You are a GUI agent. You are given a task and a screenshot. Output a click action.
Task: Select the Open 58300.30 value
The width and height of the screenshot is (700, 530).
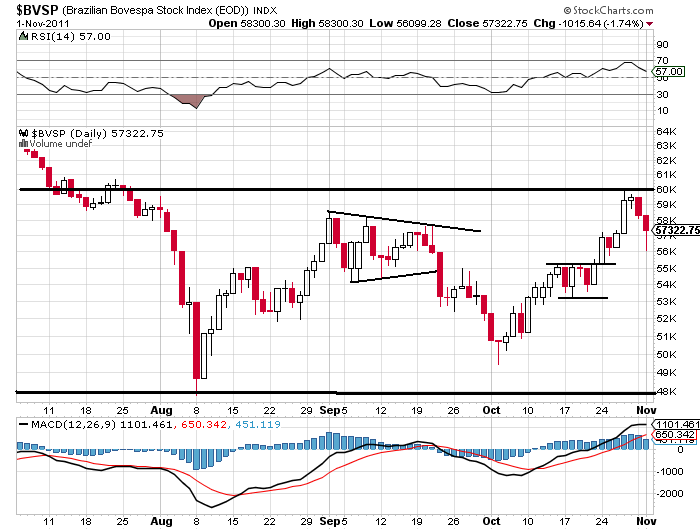[246, 23]
